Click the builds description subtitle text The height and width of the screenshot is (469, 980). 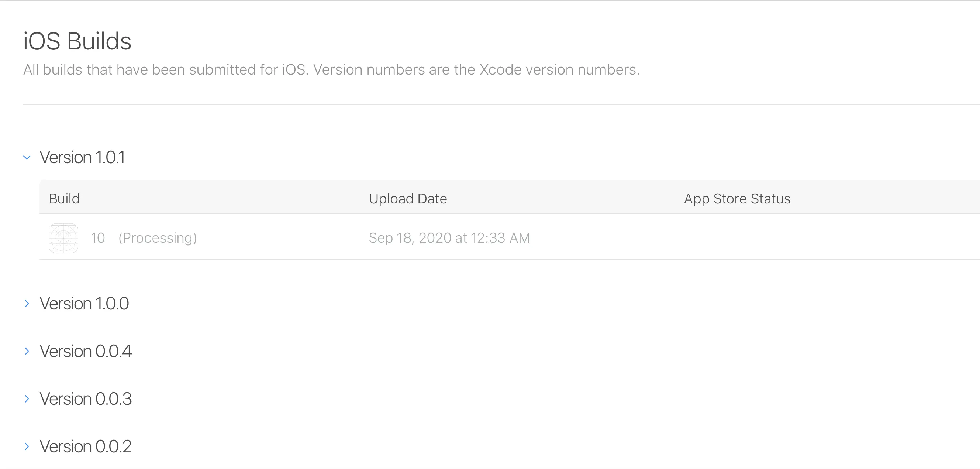[x=331, y=70]
